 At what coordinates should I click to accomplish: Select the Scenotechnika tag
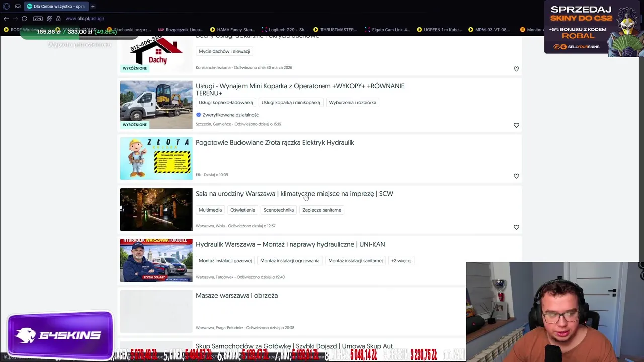click(x=279, y=210)
